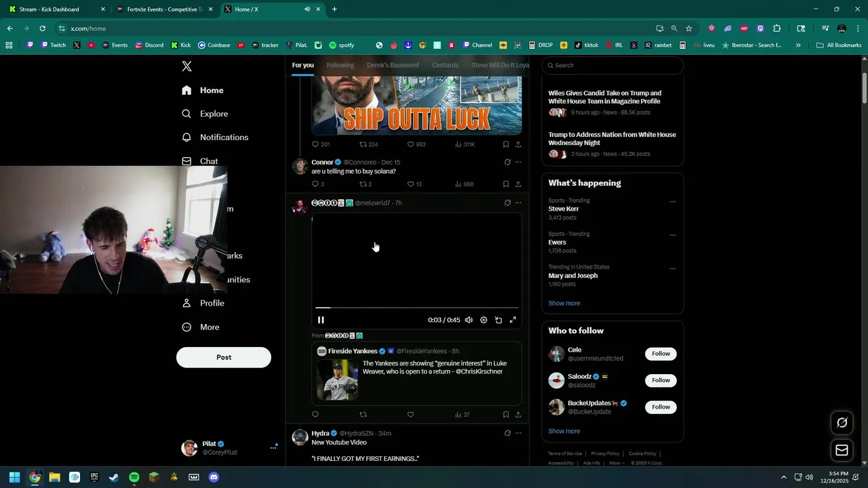Reload the page in Chrome

click(42, 28)
